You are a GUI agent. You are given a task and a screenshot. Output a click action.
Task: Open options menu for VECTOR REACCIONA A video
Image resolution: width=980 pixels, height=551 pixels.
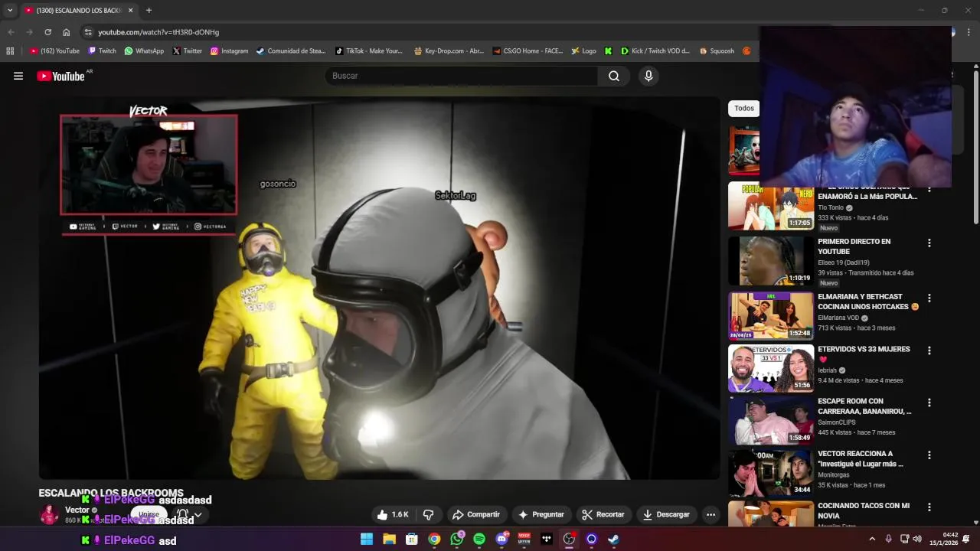click(929, 455)
